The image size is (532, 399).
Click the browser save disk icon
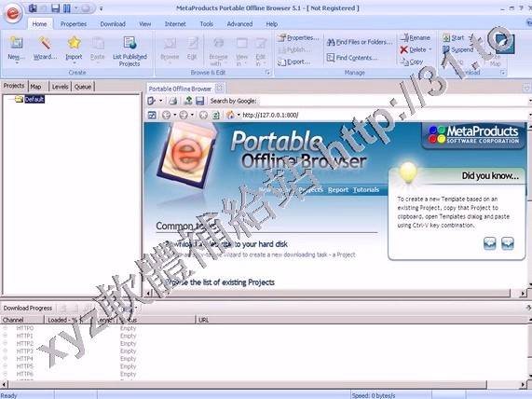199,101
